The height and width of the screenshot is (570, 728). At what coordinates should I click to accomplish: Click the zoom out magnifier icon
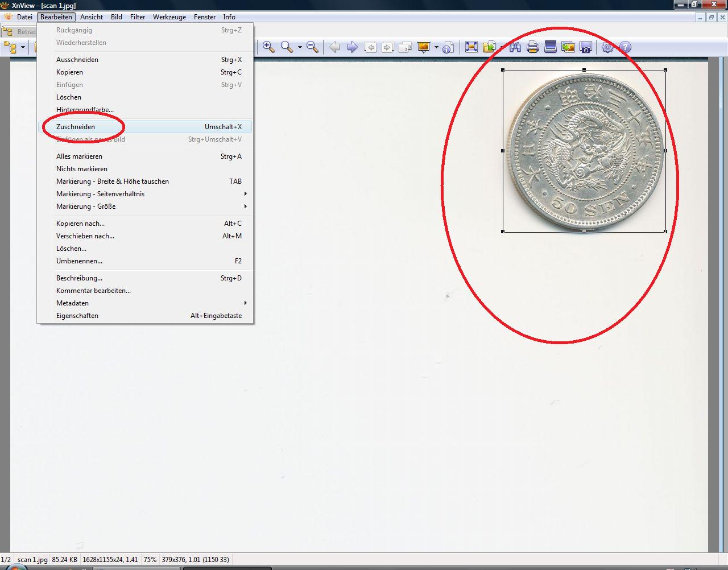[x=312, y=47]
